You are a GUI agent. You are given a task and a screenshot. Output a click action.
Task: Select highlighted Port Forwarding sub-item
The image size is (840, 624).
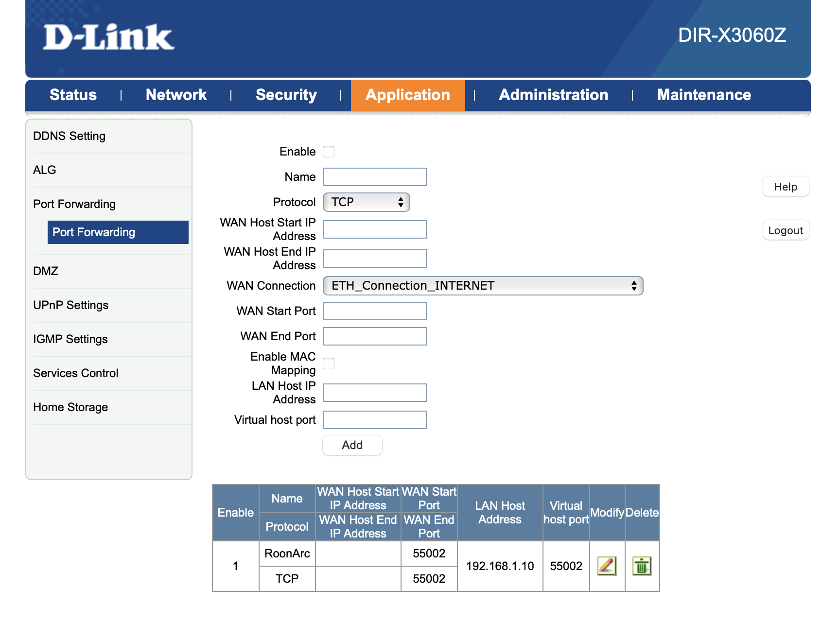click(x=118, y=232)
